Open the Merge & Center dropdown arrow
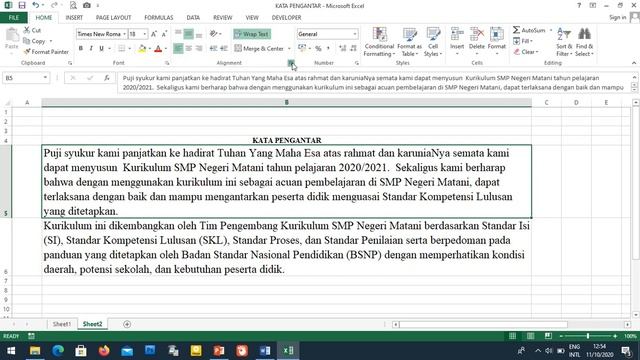The width and height of the screenshot is (640, 360). click(289, 49)
